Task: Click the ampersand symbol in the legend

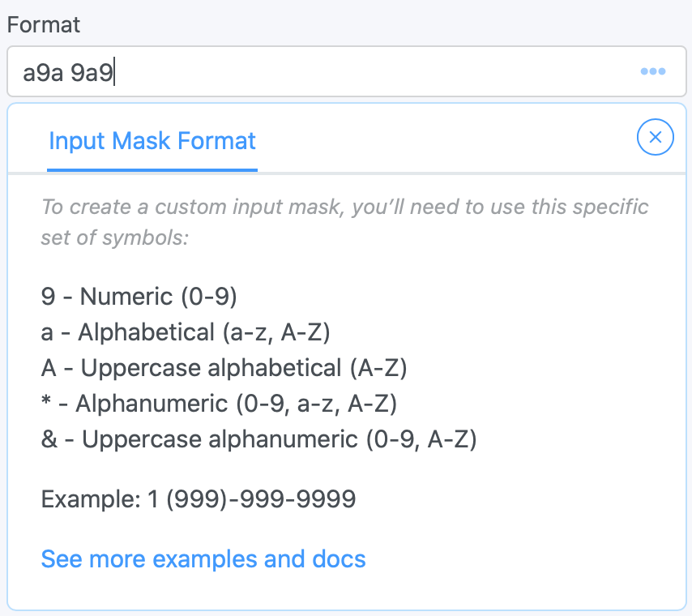Action: [49, 439]
